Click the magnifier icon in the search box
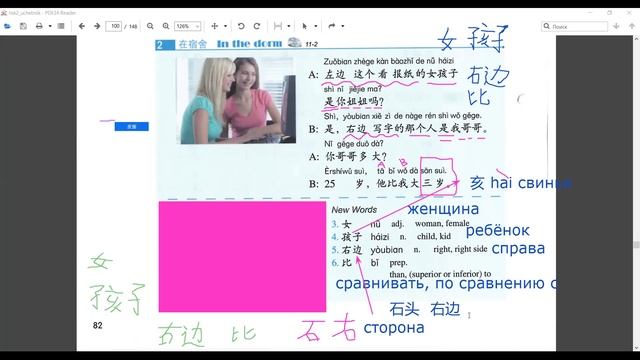Image resolution: width=640 pixels, height=360 pixels. click(x=547, y=26)
